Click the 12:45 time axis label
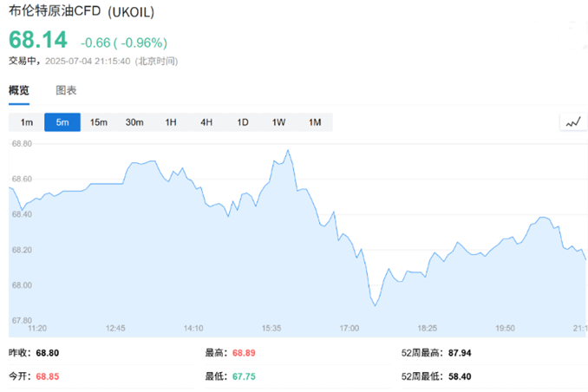The height and width of the screenshot is (392, 588). [x=115, y=328]
